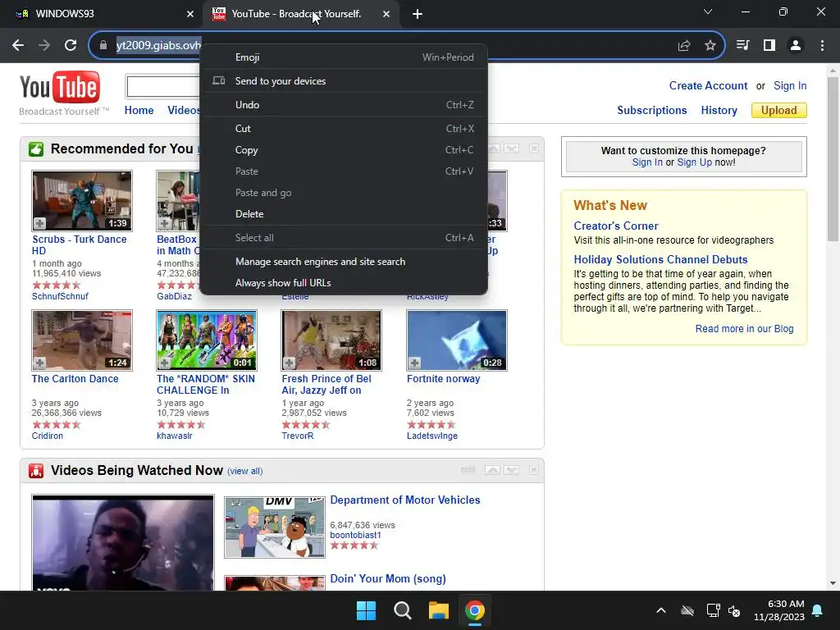Open Manage search engines and site search
840x630 pixels.
pos(344,262)
